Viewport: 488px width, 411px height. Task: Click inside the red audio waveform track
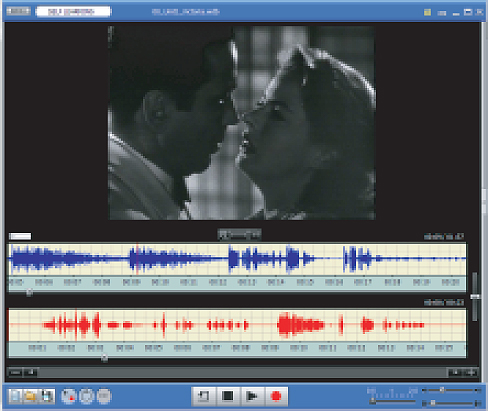tap(237, 325)
